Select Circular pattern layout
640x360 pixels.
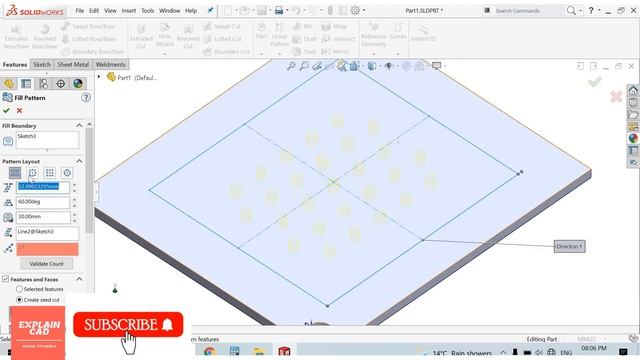(32, 173)
